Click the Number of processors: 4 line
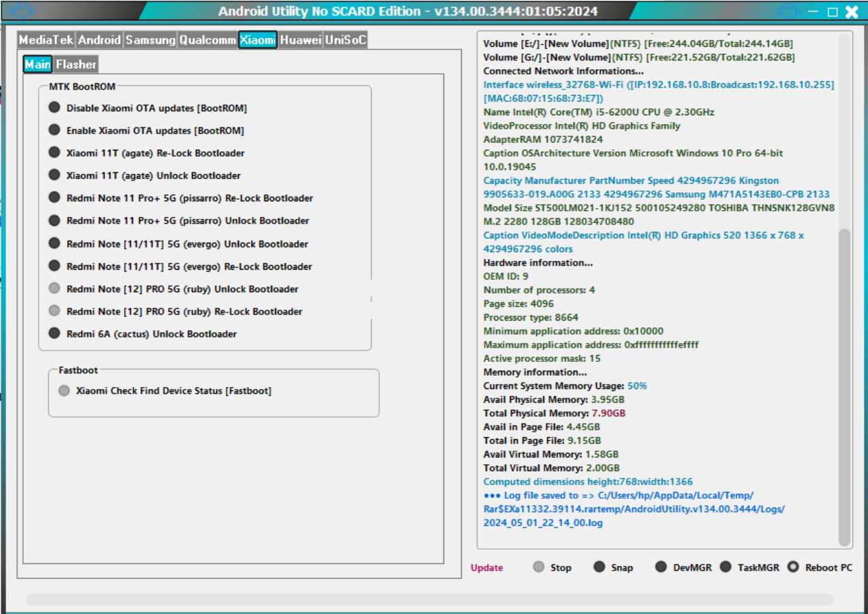 coord(538,290)
